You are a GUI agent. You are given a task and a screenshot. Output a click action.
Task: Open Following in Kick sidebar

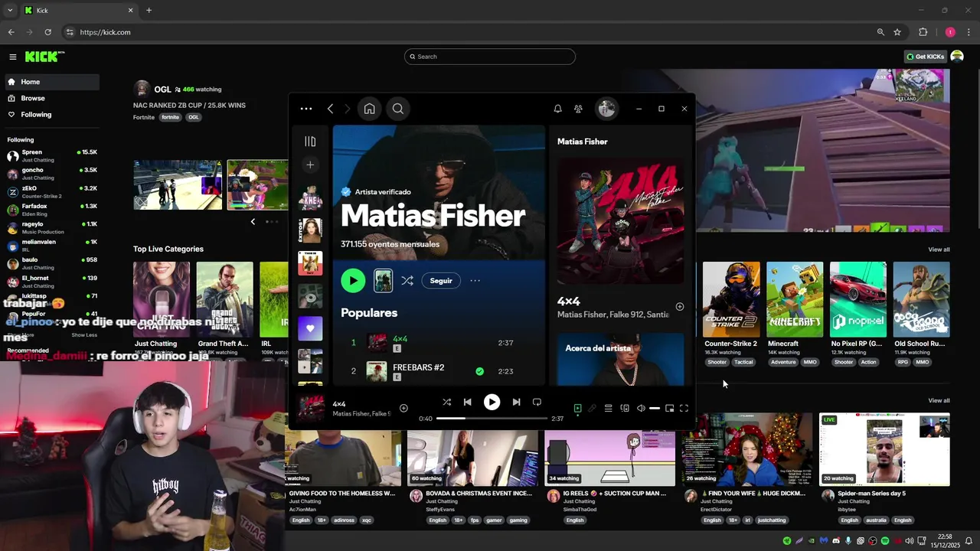point(51,115)
